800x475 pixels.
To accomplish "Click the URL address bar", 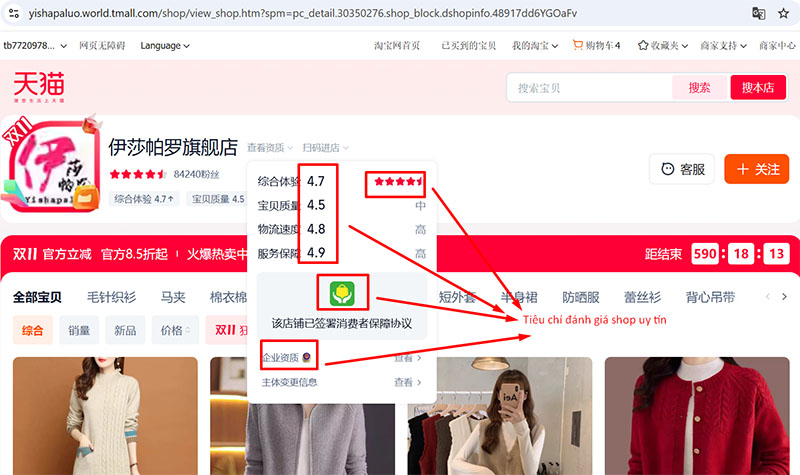I will point(302,13).
